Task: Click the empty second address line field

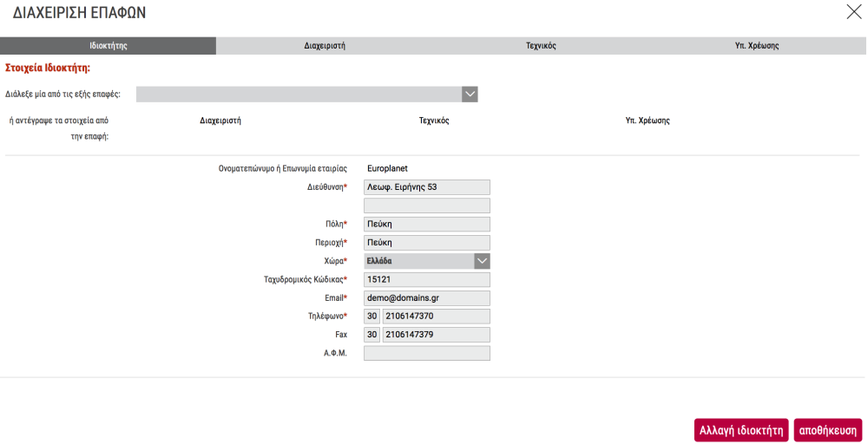Action: 427,206
